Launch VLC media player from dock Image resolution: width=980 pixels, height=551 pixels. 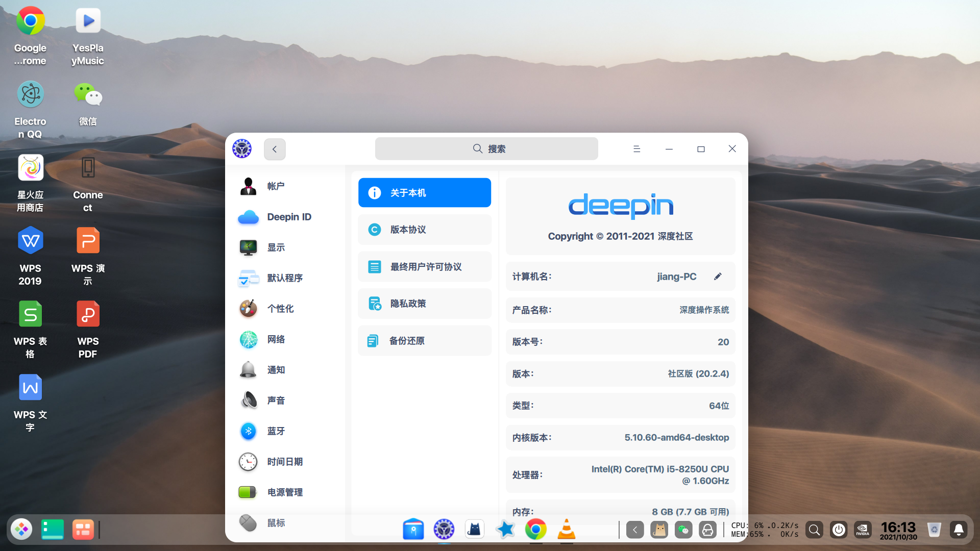pos(567,529)
